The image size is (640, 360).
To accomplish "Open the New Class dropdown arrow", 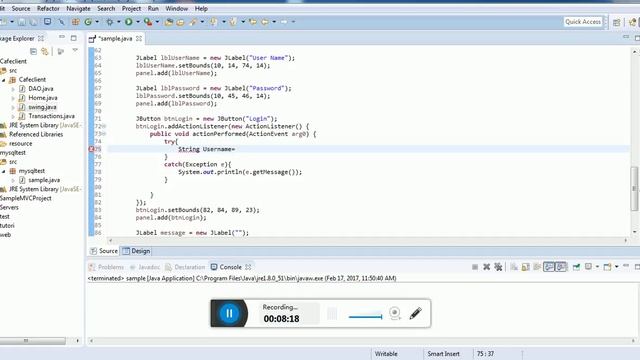I will 97,22.
